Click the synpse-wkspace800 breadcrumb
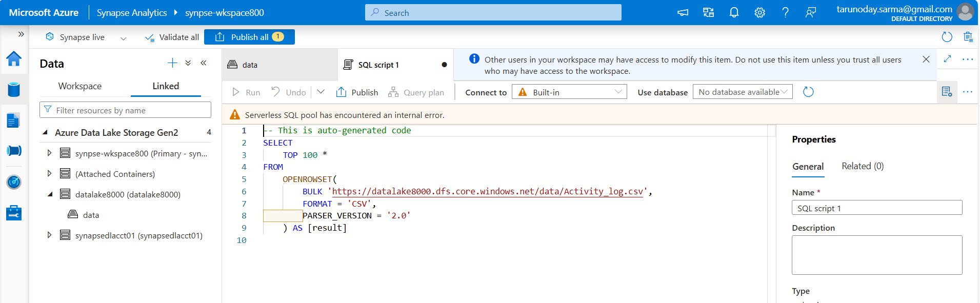This screenshot has height=303, width=980. pos(225,13)
